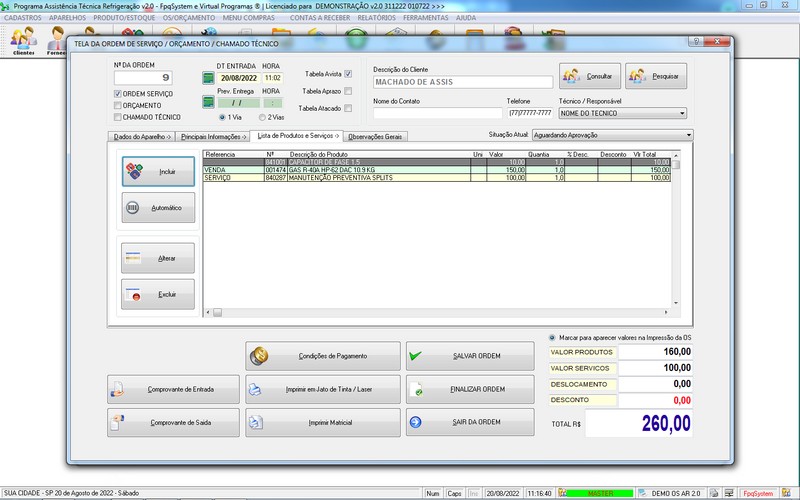The height and width of the screenshot is (500, 800).
Task: Click DT ENTRADA date field
Action: tap(239, 78)
